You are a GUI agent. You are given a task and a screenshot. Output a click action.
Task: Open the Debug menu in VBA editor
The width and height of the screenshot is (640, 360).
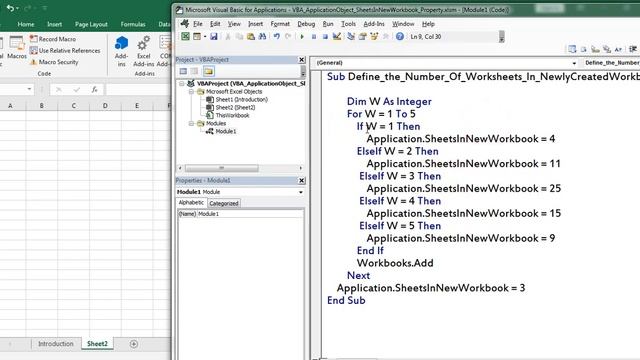pos(306,24)
